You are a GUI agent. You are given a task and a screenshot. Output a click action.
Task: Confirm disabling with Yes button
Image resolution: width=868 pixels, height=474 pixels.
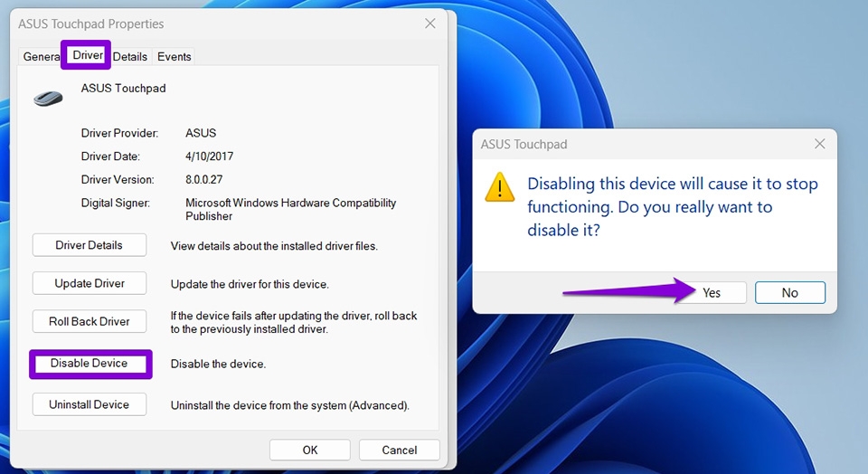[x=712, y=293]
